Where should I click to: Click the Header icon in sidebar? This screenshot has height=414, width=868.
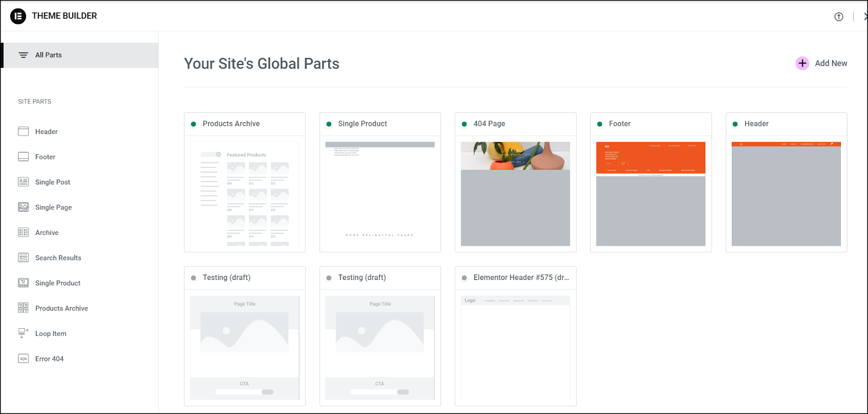[x=23, y=131]
